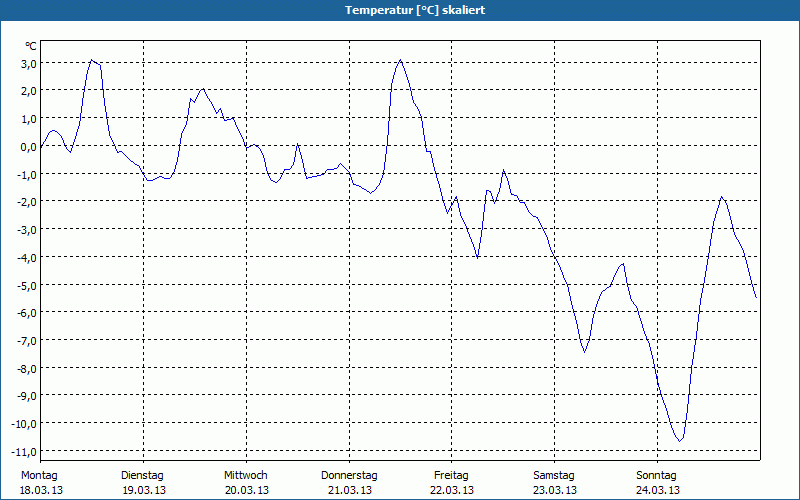
Task: Select the 3,0 axis label
Action: pyautogui.click(x=29, y=64)
